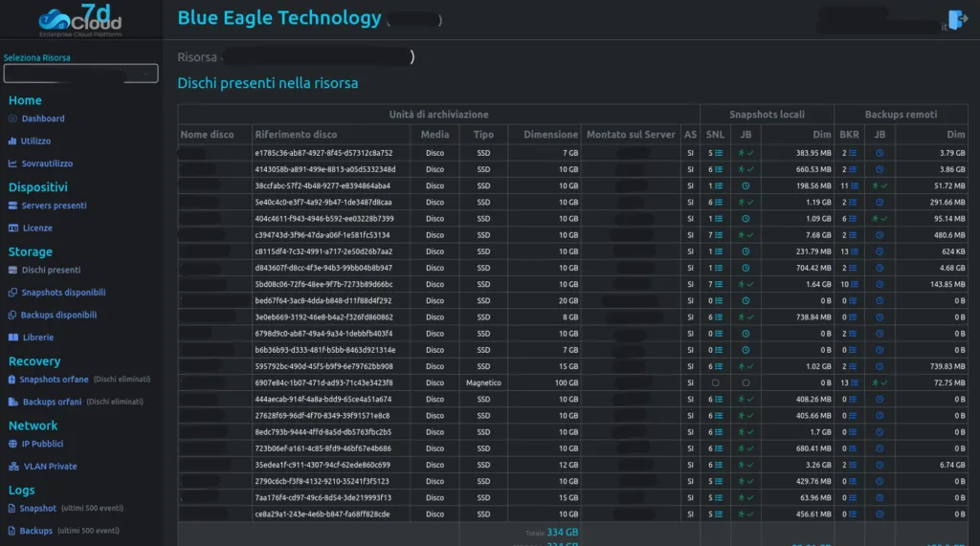Open snapshot list icon for disk e1785c36
The width and height of the screenshot is (980, 546).
point(719,153)
